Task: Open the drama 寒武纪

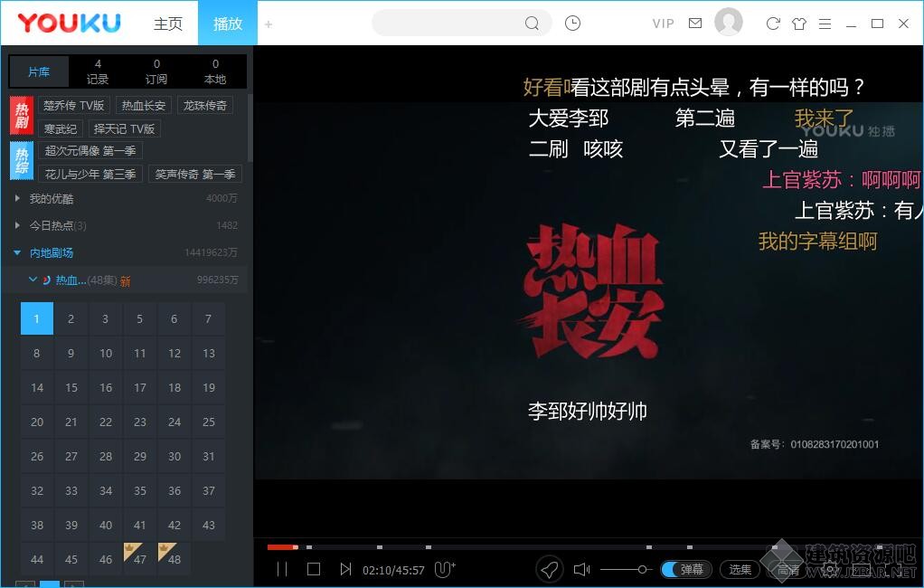Action: 60,128
